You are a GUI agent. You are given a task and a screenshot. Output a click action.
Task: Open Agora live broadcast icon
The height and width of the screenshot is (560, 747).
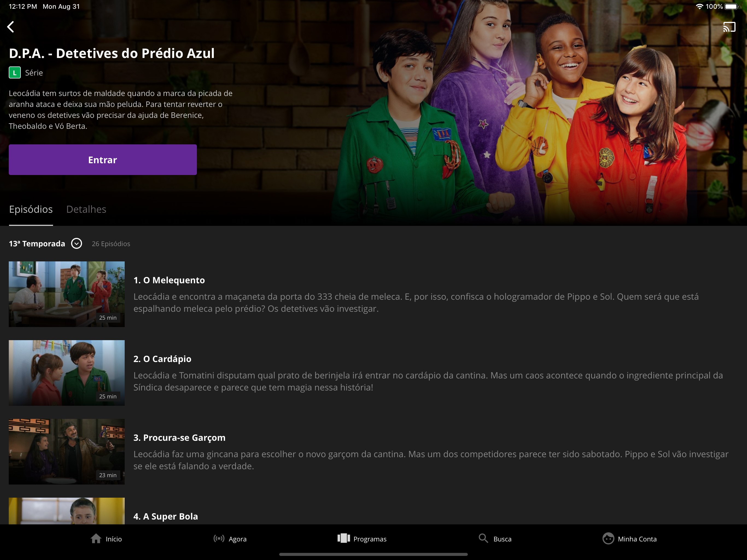coord(219,538)
